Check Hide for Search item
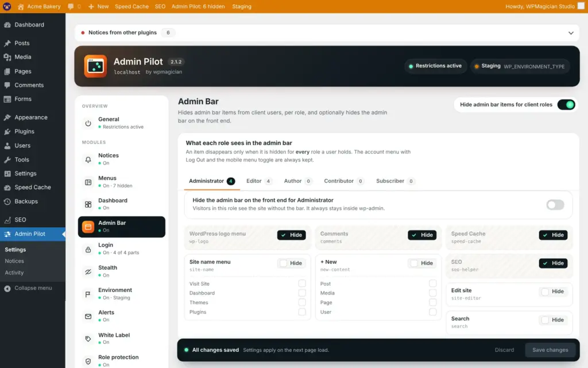Screen dimensions: 588x368 553,320
